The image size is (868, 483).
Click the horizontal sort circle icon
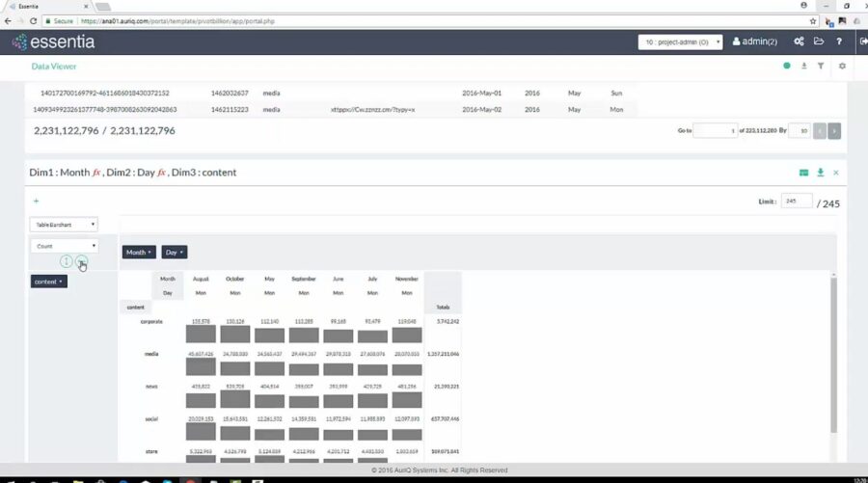click(81, 261)
